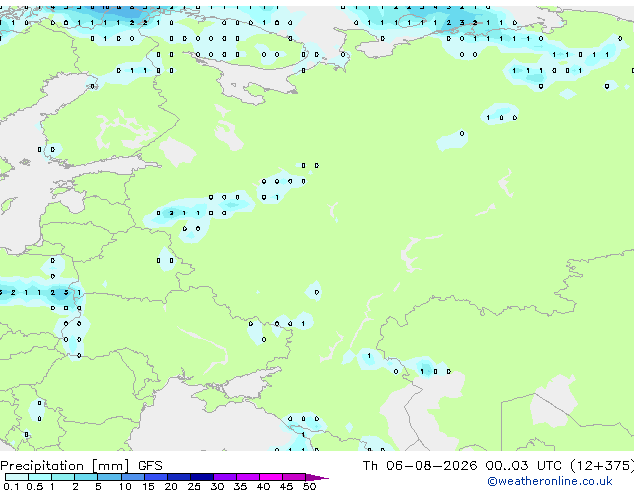Viewport: 634px width, 490px height.
Task: Select the 10–15 mm blue legend swatch
Action: point(133,477)
